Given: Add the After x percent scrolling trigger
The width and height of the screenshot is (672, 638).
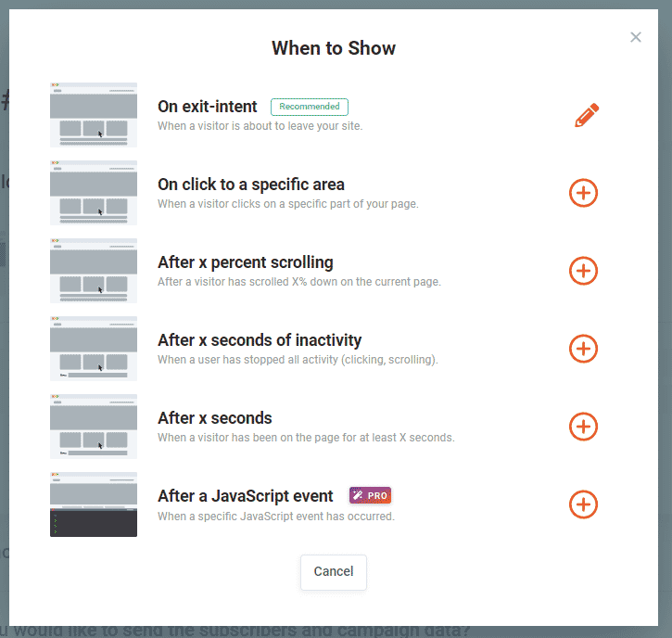Looking at the screenshot, I should [583, 271].
